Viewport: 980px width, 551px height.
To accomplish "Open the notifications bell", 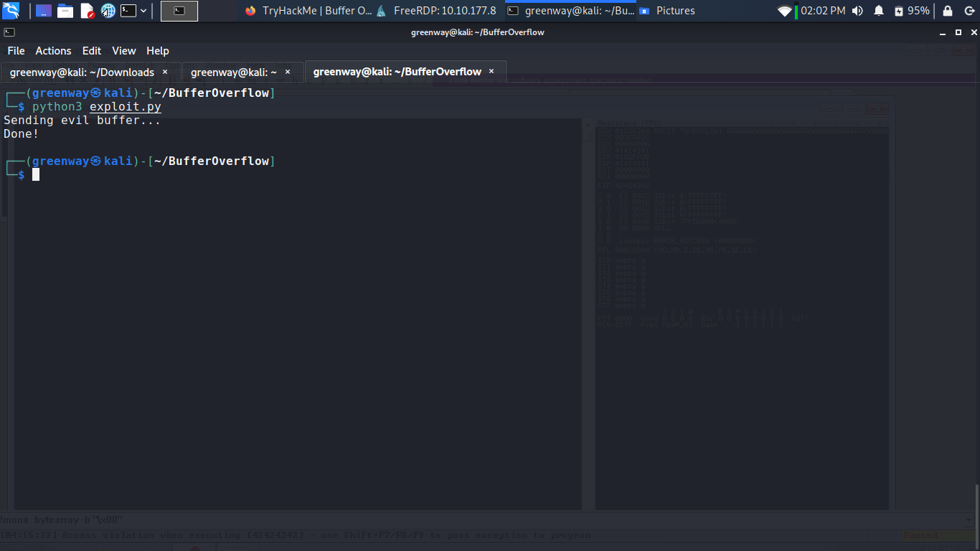I will coord(879,11).
